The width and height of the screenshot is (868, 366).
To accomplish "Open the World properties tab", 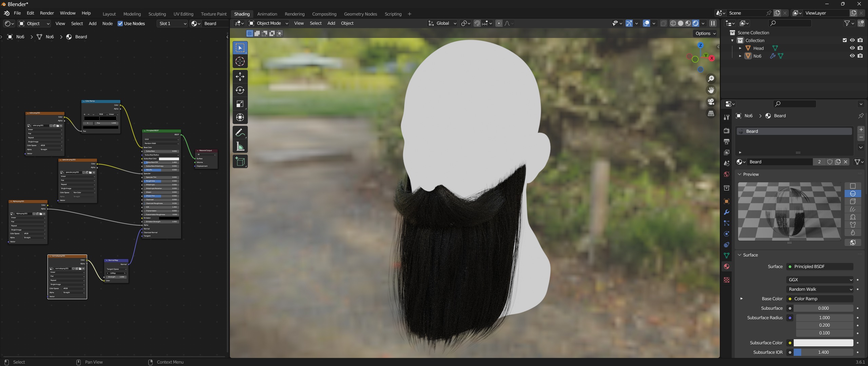I will click(727, 174).
